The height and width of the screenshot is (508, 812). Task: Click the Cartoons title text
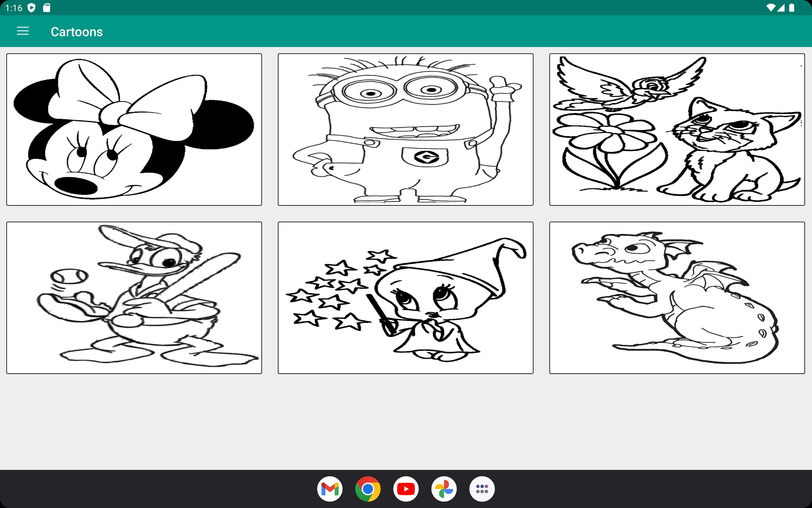pyautogui.click(x=77, y=32)
